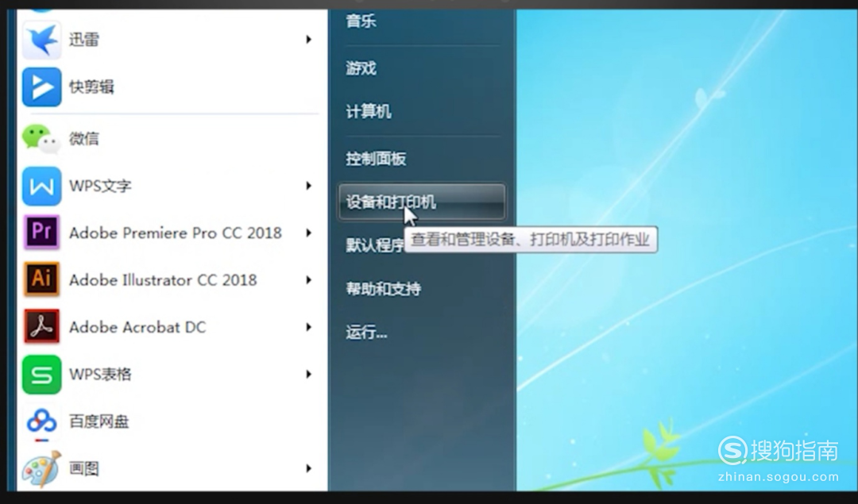Viewport: 858px width, 504px height.
Task: Open the 微信 WeChat icon
Action: pos(41,139)
